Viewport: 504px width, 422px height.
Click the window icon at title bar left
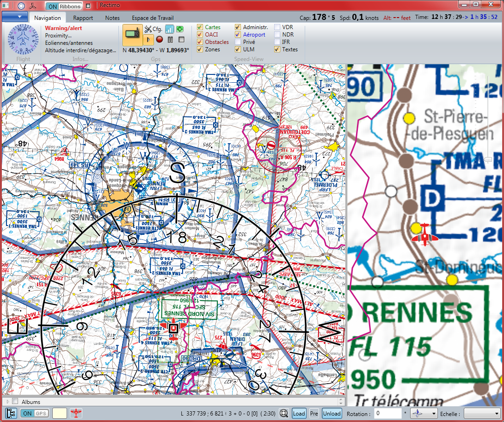6,6
